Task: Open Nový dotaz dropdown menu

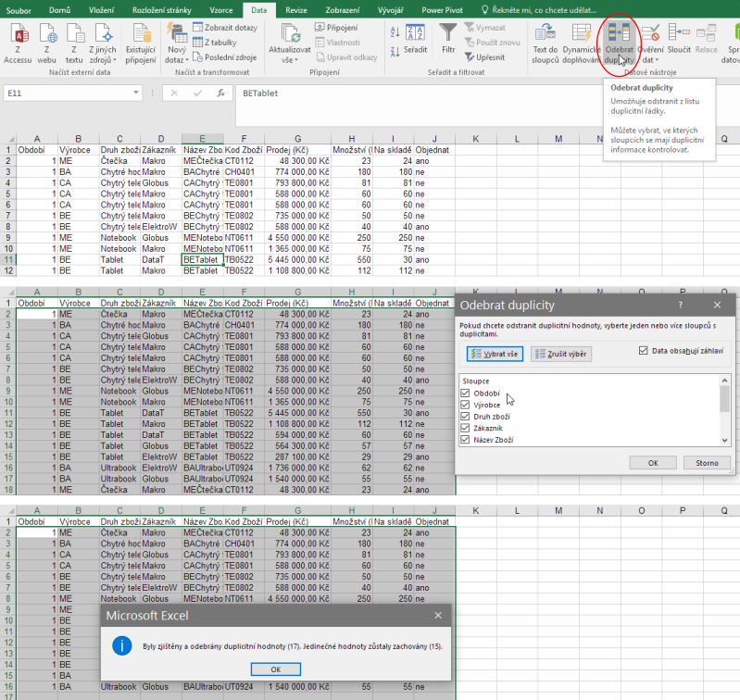Action: (177, 55)
